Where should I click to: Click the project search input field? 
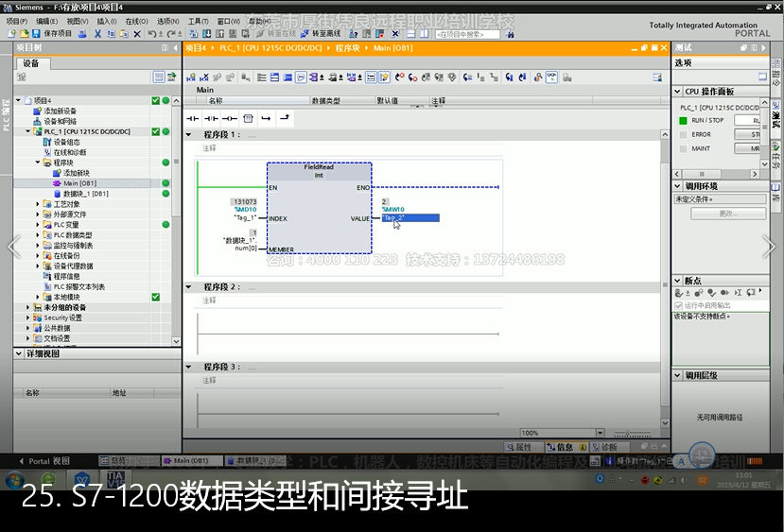467,34
